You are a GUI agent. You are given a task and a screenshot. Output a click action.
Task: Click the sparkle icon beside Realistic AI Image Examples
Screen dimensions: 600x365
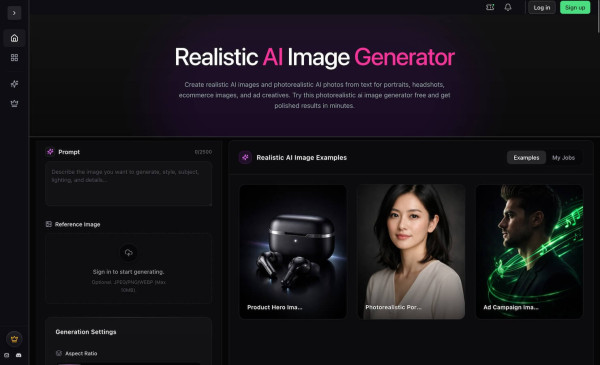click(x=245, y=157)
